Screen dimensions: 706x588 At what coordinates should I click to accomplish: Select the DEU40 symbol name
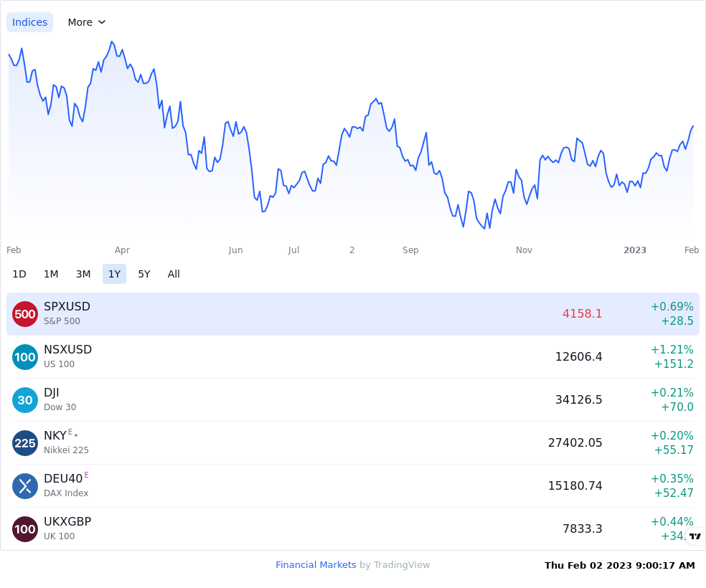(x=63, y=478)
